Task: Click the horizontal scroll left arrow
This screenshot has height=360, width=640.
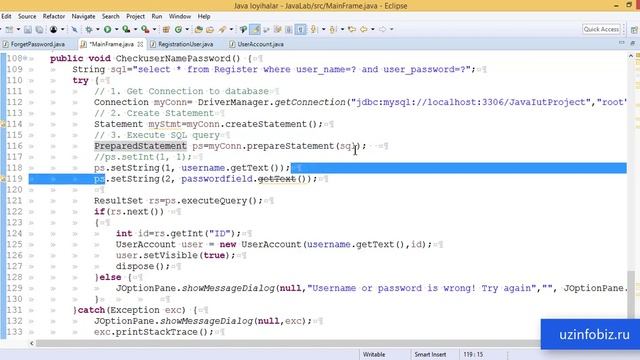Action: coord(32,343)
